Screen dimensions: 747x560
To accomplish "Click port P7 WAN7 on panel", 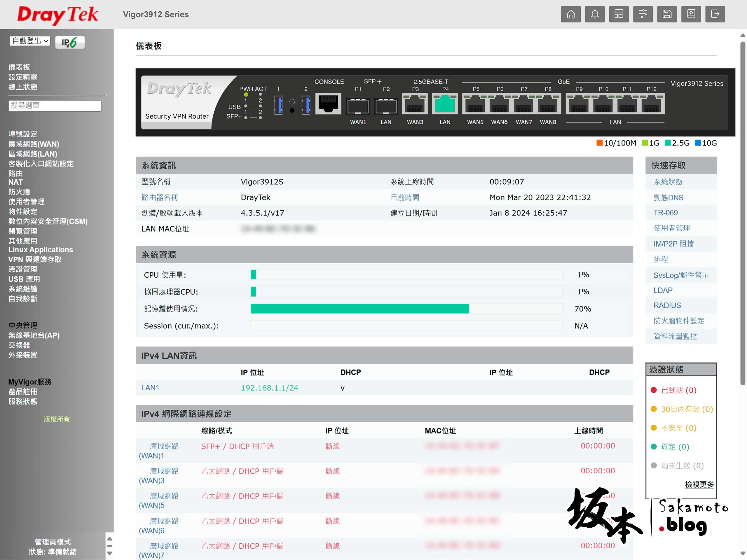I will click(524, 104).
